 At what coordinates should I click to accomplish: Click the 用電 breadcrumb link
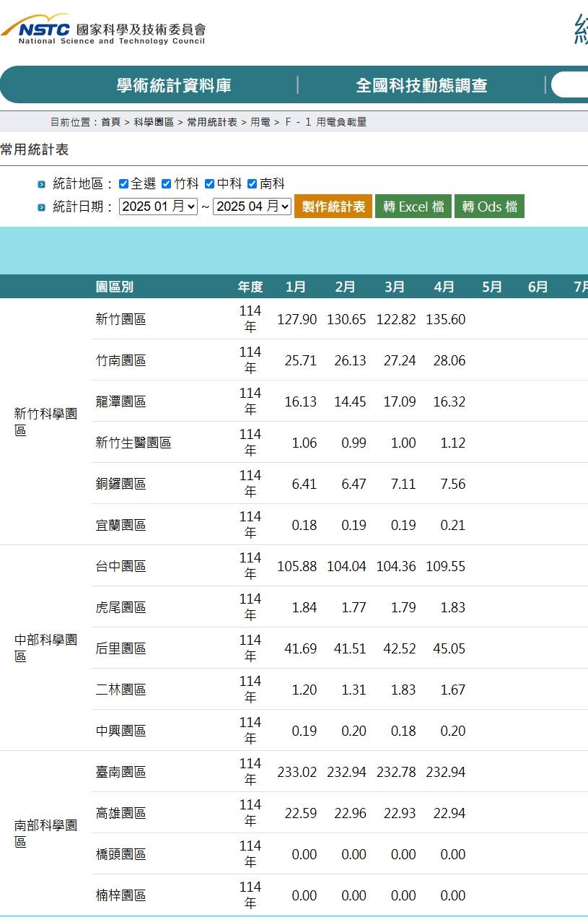260,122
